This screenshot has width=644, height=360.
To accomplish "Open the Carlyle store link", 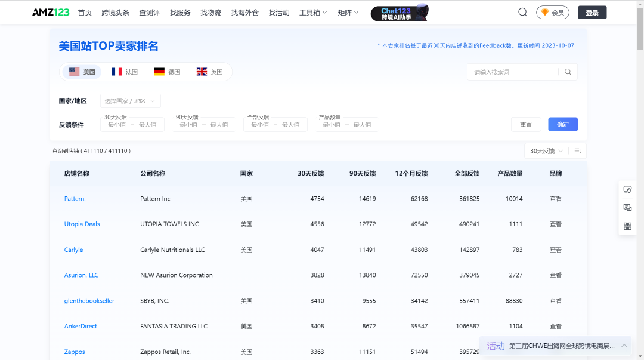I will (73, 250).
